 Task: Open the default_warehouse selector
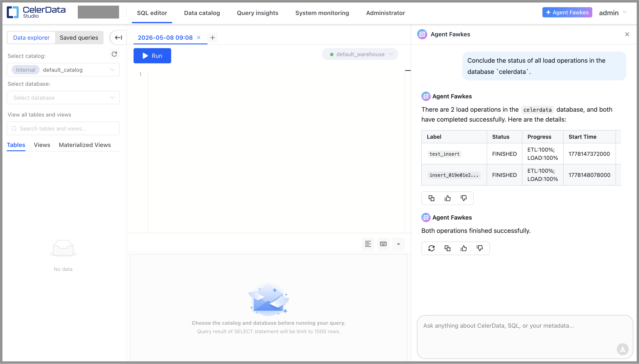[360, 54]
